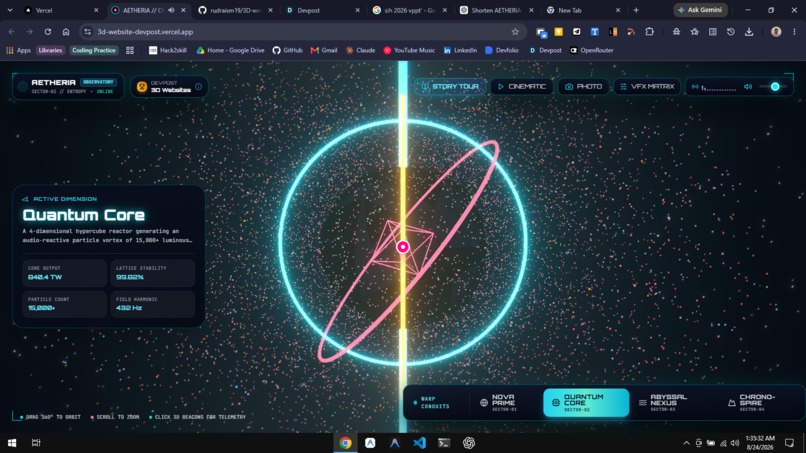The width and height of the screenshot is (806, 453).
Task: Open the browser History icon
Action: click(730, 32)
